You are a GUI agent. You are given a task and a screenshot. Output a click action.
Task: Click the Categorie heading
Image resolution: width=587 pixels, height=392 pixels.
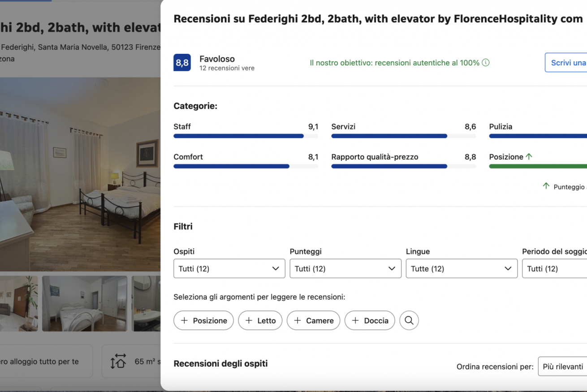[195, 106]
